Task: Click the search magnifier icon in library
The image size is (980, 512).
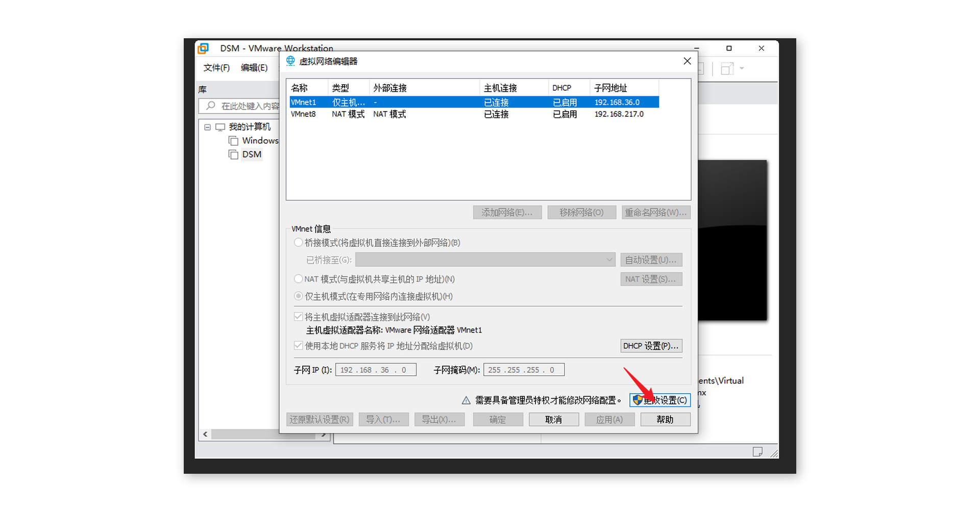Action: pyautogui.click(x=210, y=106)
